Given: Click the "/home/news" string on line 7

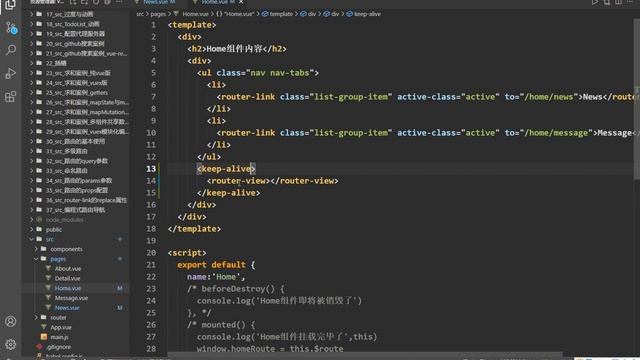Looking at the screenshot, I should pyautogui.click(x=549, y=97).
